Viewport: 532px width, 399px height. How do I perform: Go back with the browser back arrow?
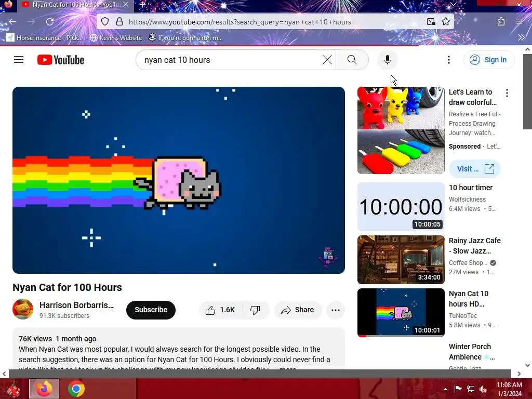tap(12, 22)
